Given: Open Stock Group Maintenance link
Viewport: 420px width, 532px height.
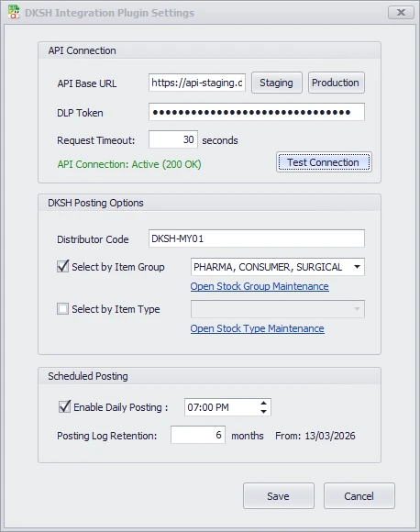Looking at the screenshot, I should (x=260, y=286).
